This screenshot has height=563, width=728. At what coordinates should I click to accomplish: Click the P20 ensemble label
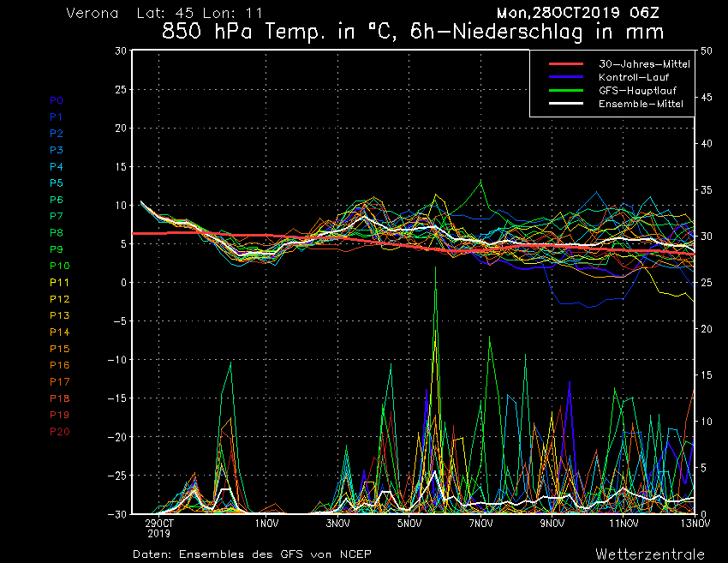pyautogui.click(x=59, y=432)
